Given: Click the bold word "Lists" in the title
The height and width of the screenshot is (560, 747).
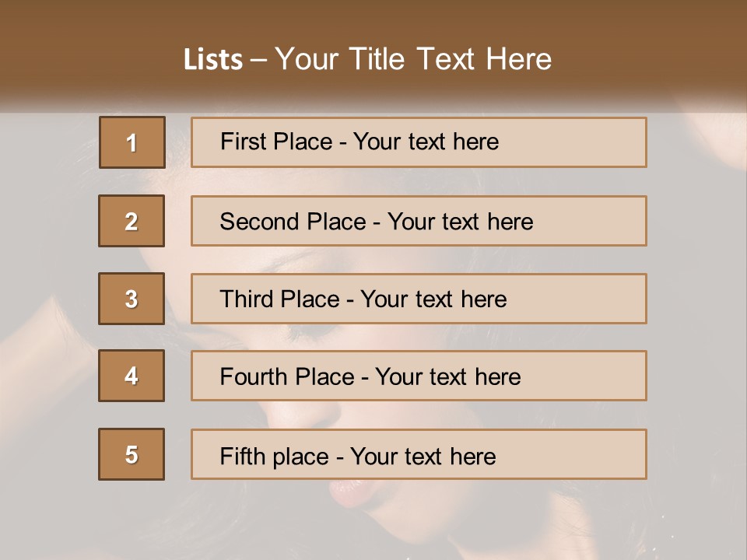Looking at the screenshot, I should (212, 60).
